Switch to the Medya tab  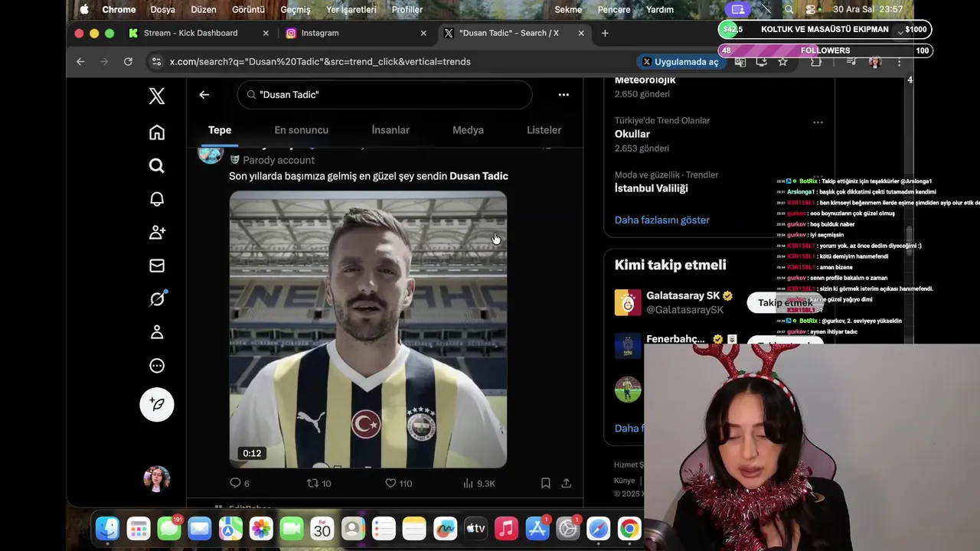[468, 130]
